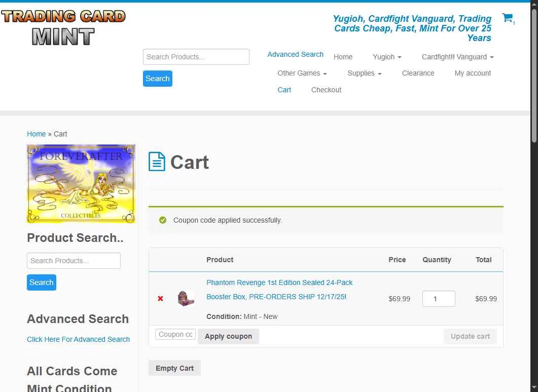Click the header Search button
Image resolution: width=538 pixels, height=392 pixels.
pyautogui.click(x=158, y=79)
